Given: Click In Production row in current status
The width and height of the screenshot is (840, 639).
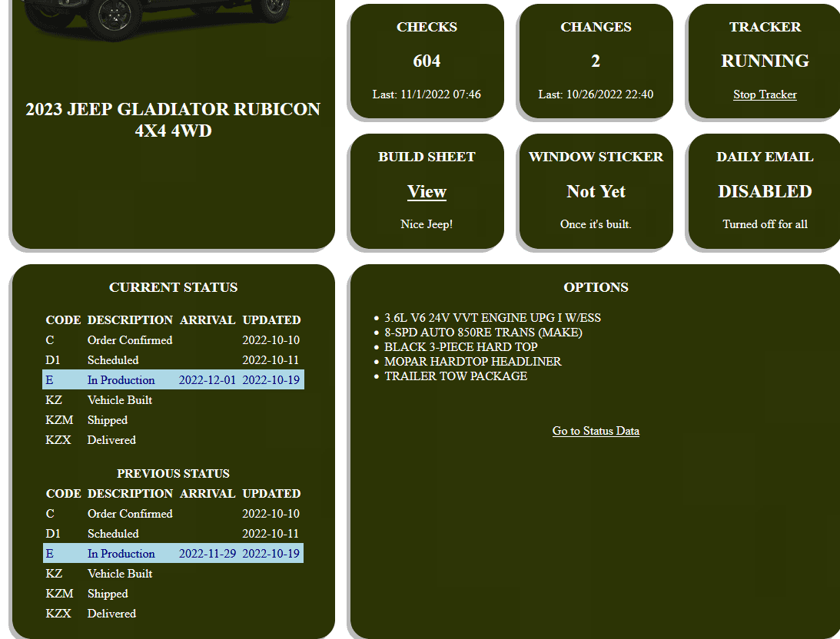Looking at the screenshot, I should click(x=173, y=380).
